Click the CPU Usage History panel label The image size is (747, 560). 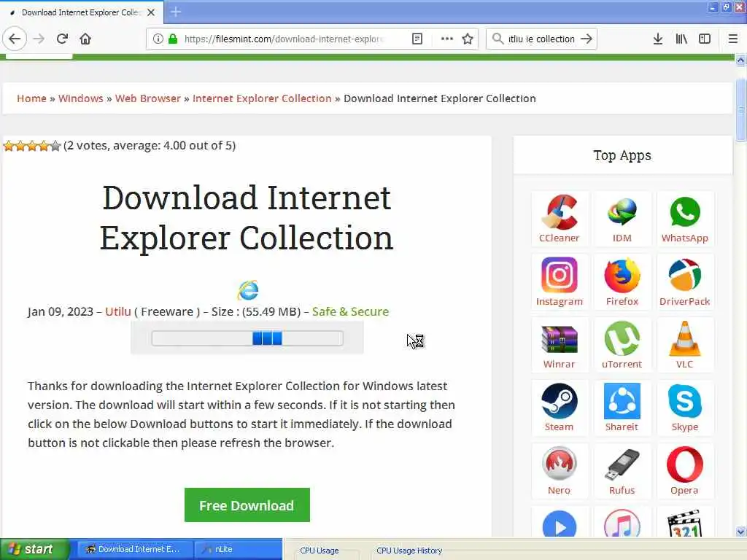409,551
